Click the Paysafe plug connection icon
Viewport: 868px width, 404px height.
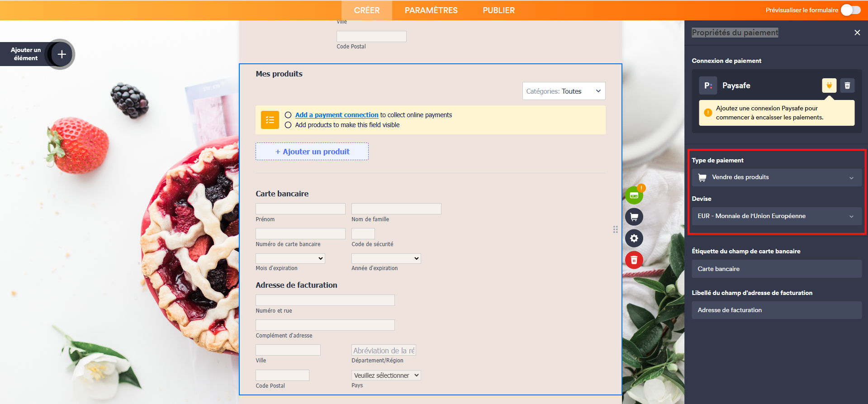coord(829,85)
